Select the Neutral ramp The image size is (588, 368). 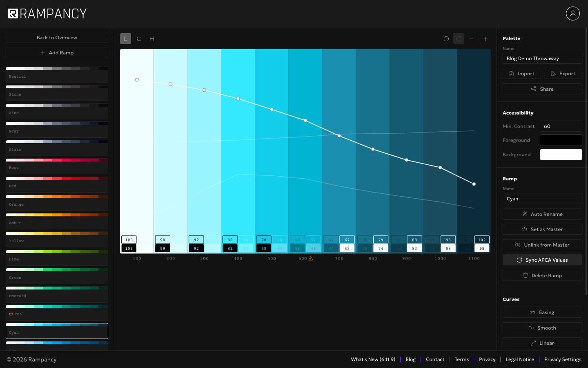(x=57, y=75)
